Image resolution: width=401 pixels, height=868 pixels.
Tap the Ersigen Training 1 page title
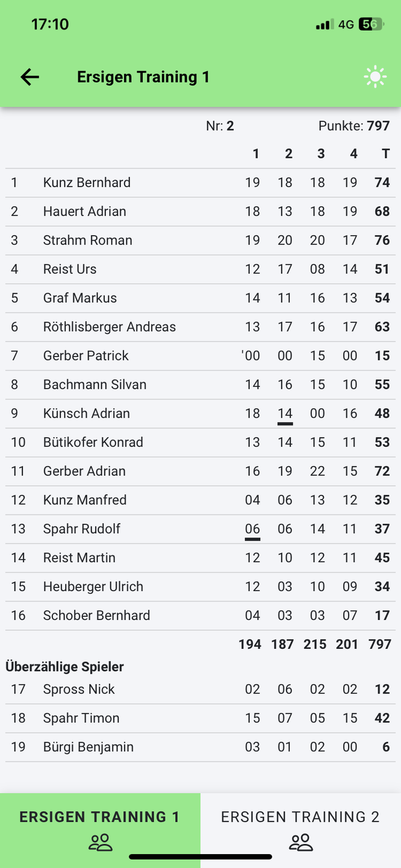point(143,77)
